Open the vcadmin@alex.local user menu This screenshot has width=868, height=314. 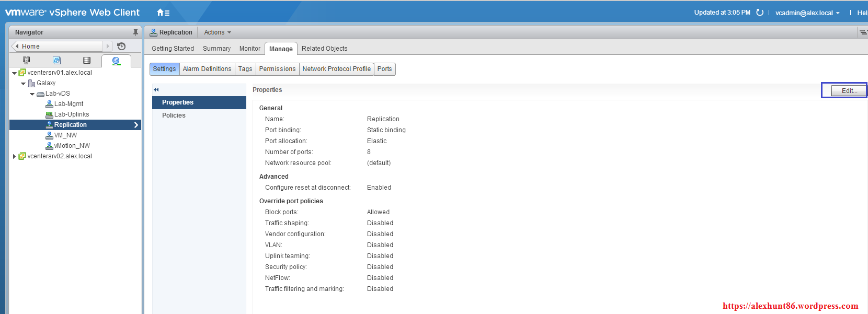tap(807, 13)
